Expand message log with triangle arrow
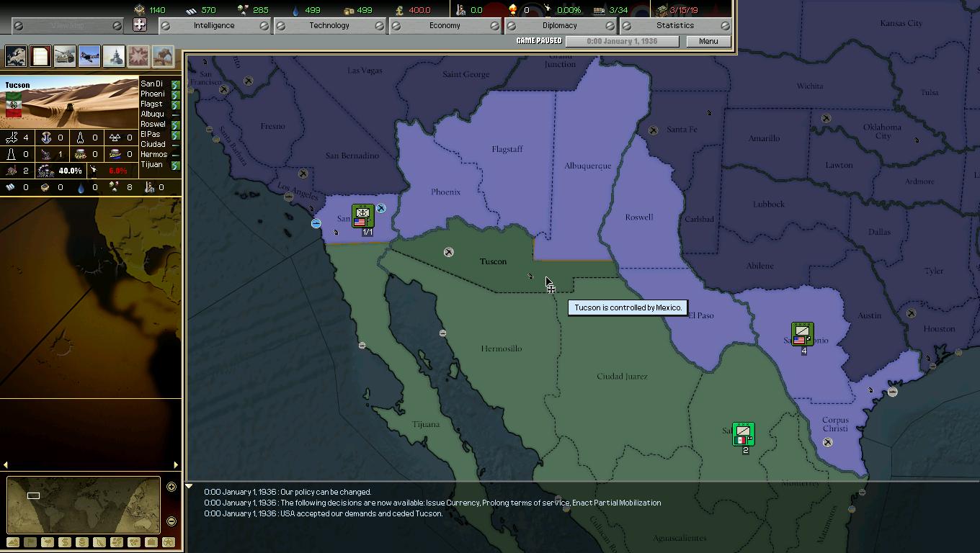The height and width of the screenshot is (553, 980). tap(189, 487)
